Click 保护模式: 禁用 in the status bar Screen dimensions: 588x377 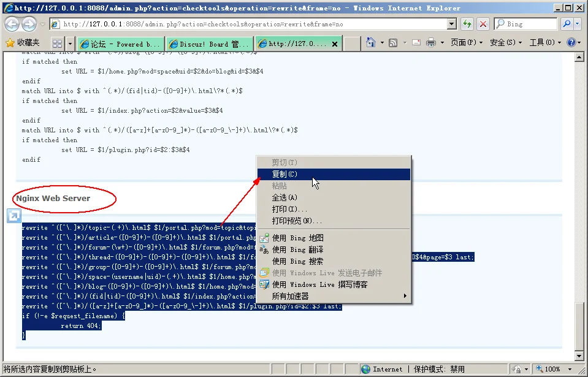pos(439,369)
